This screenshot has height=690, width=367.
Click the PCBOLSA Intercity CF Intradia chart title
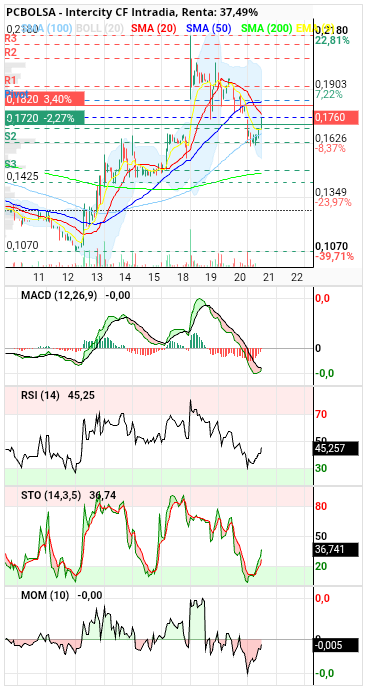[x=131, y=12]
